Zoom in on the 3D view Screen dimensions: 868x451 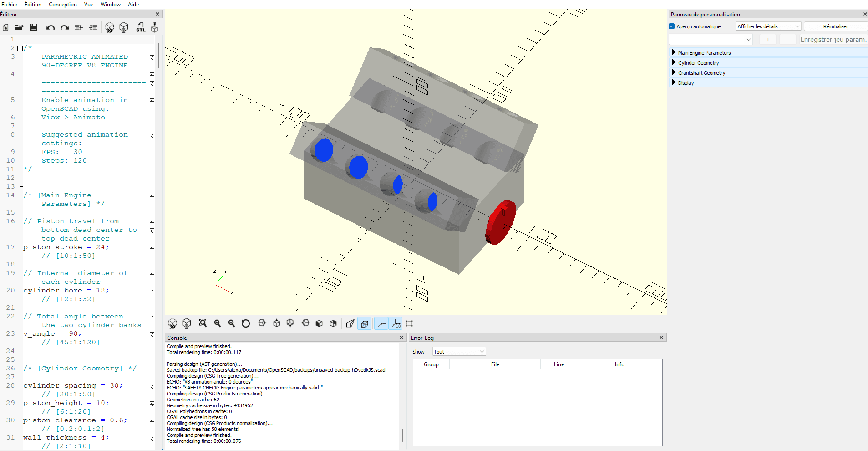[x=218, y=323]
